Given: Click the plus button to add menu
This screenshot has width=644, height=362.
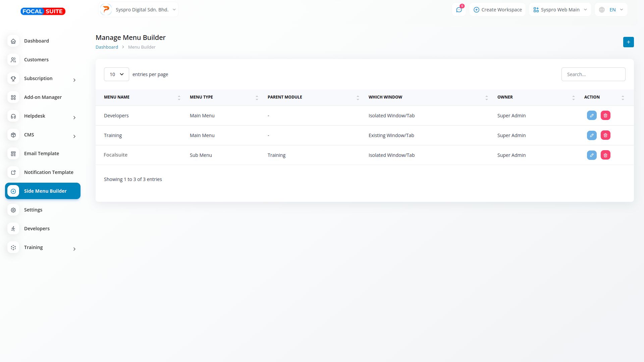Looking at the screenshot, I should click(628, 42).
